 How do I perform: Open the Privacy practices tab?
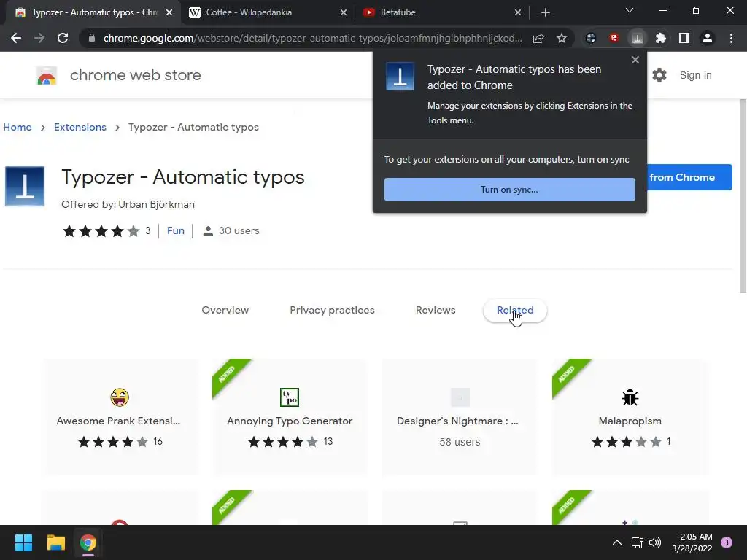[x=332, y=310]
